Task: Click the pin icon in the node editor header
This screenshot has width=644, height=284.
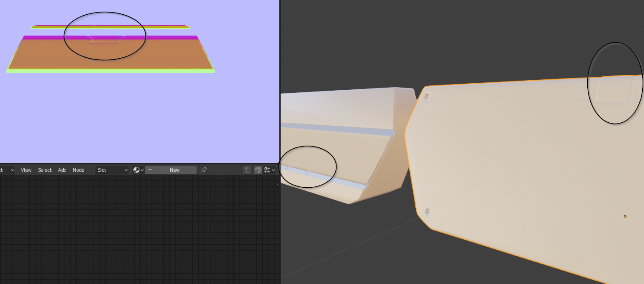Action: tap(204, 170)
